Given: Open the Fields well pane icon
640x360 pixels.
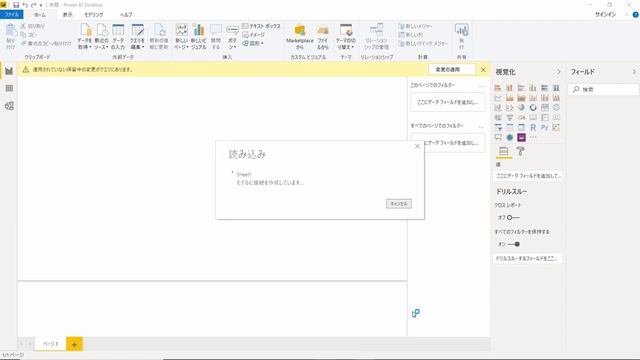Looking at the screenshot, I should (504, 151).
